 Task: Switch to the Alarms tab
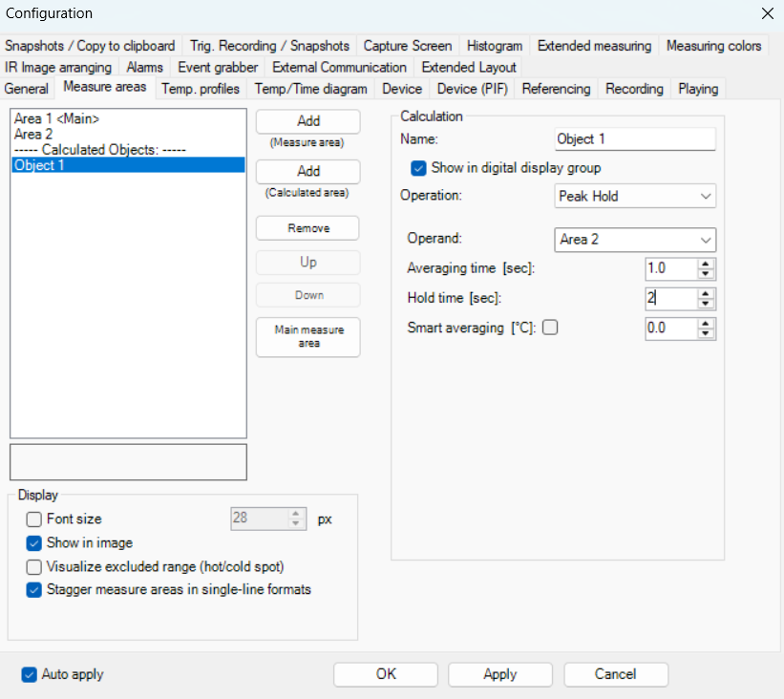click(x=144, y=67)
